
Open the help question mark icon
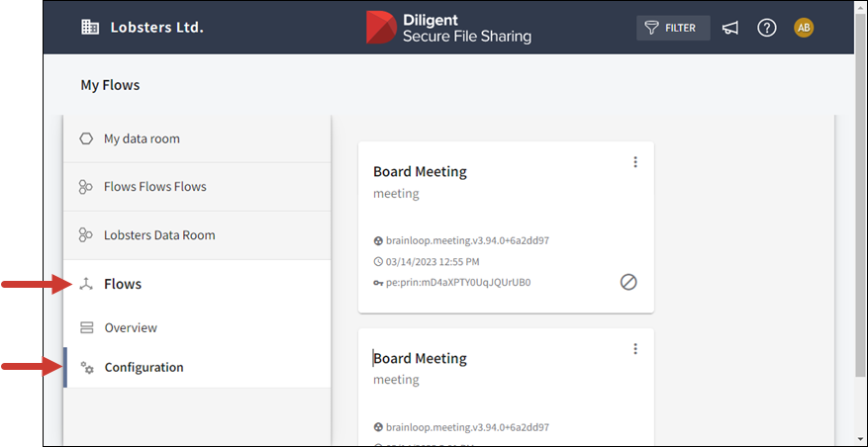[x=767, y=28]
